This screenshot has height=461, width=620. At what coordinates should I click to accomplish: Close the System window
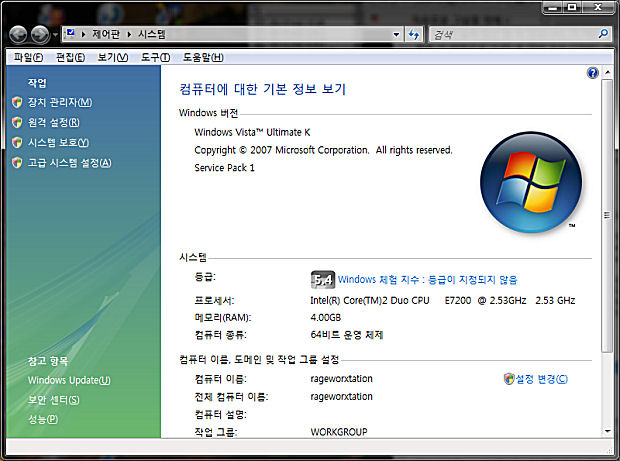point(599,7)
